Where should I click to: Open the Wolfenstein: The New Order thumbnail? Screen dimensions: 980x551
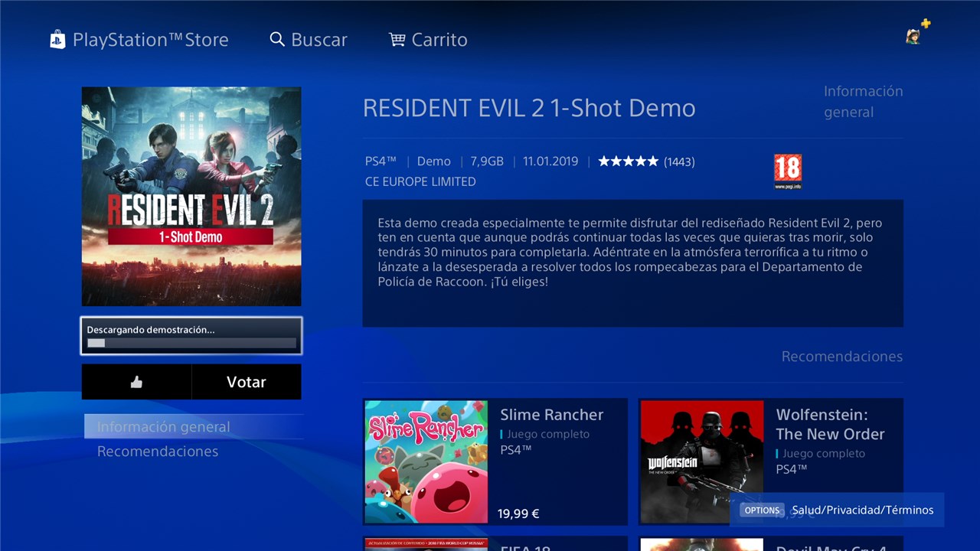tap(702, 461)
